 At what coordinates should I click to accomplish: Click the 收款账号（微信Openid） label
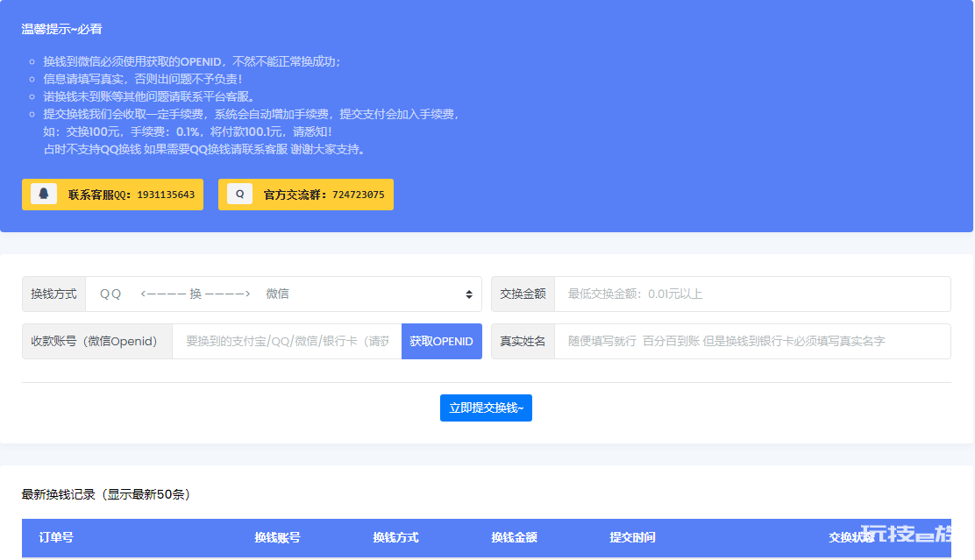(x=97, y=341)
